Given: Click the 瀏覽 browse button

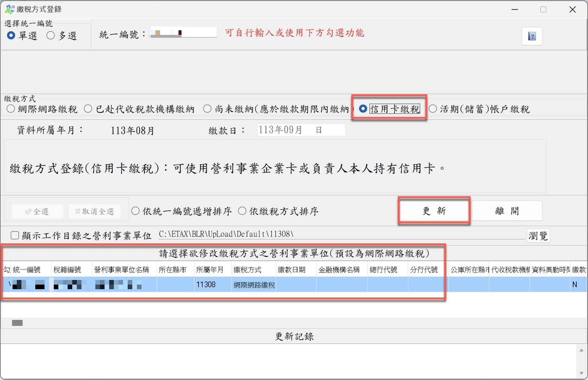Looking at the screenshot, I should click(538, 235).
